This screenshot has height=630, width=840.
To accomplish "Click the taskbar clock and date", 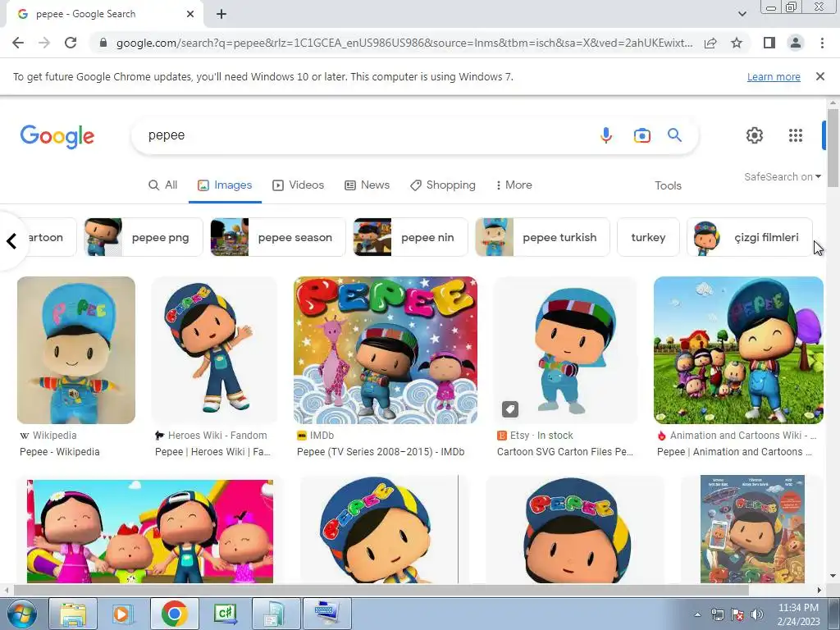I will point(798,614).
